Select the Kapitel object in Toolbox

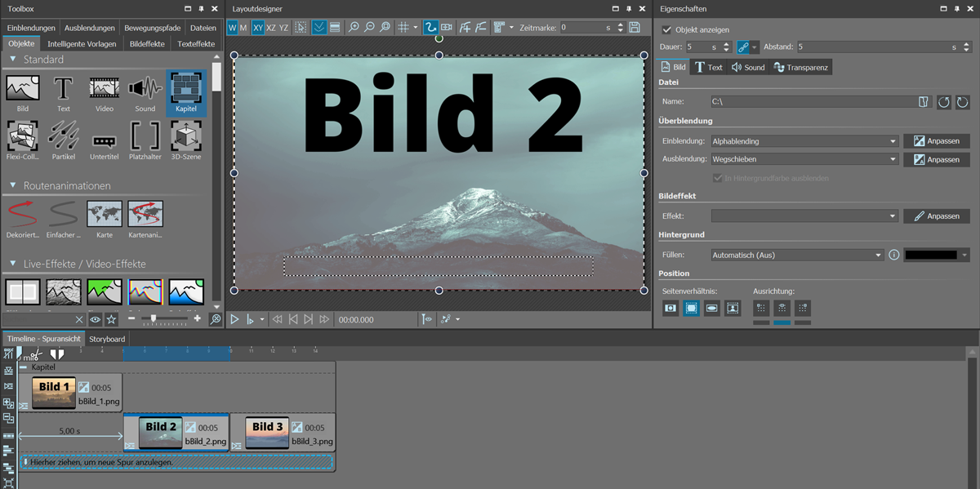(x=186, y=91)
